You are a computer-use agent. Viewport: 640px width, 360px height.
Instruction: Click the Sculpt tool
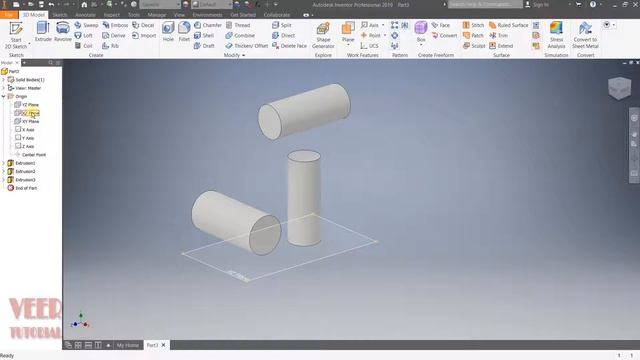[474, 46]
